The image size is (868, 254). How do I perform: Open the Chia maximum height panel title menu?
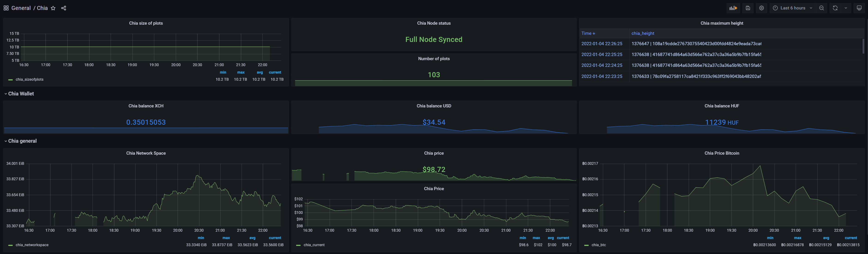coord(722,23)
